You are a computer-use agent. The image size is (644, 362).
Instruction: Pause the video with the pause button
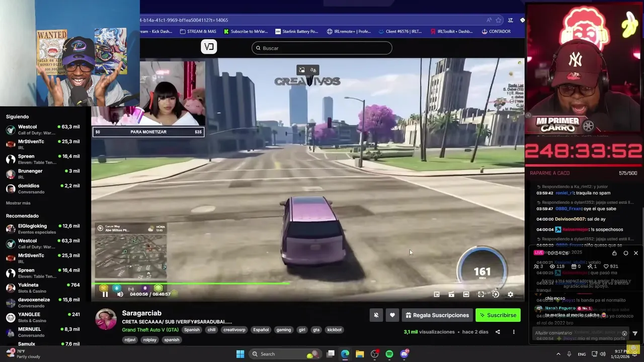[105, 294]
